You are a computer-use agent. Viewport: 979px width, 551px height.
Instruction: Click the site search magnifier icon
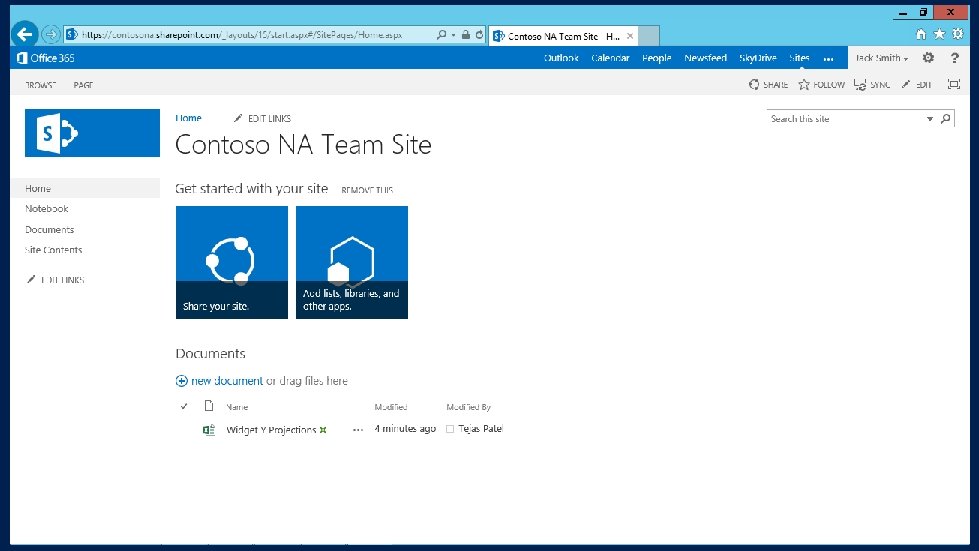pos(946,119)
